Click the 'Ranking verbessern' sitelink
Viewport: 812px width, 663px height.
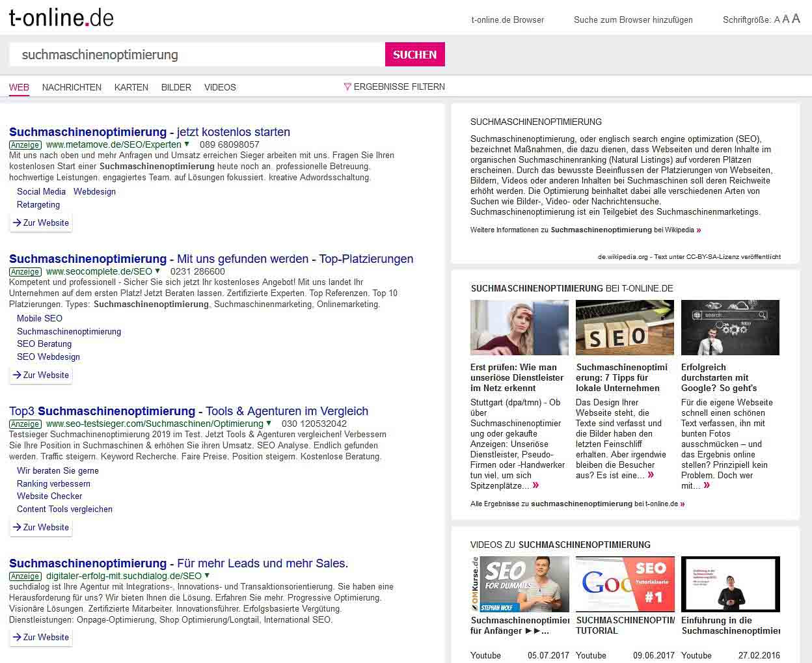pyautogui.click(x=53, y=483)
